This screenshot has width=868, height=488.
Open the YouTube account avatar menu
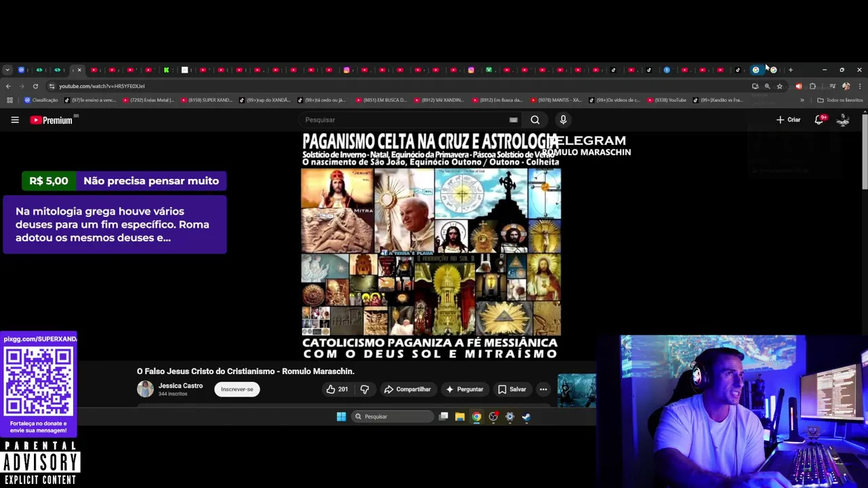tap(843, 120)
